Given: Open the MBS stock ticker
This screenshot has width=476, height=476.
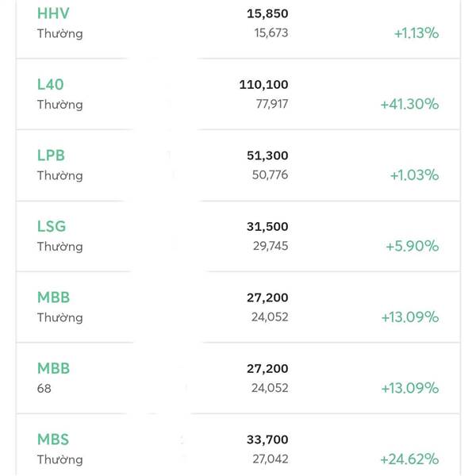Looking at the screenshot, I should tap(53, 440).
